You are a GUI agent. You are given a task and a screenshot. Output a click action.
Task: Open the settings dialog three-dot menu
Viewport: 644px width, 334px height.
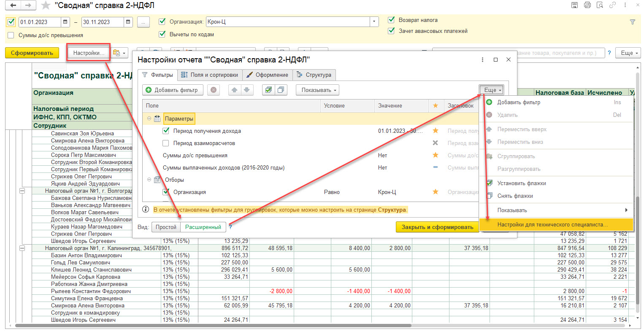point(482,60)
